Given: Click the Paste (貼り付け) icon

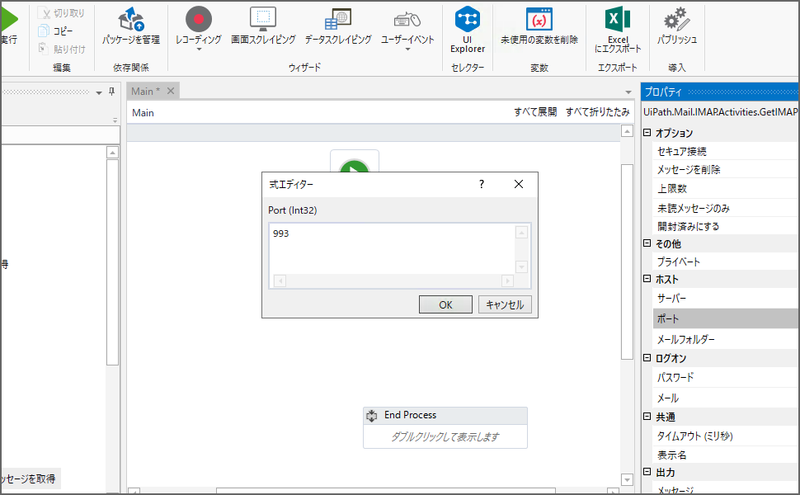Looking at the screenshot, I should click(x=44, y=48).
